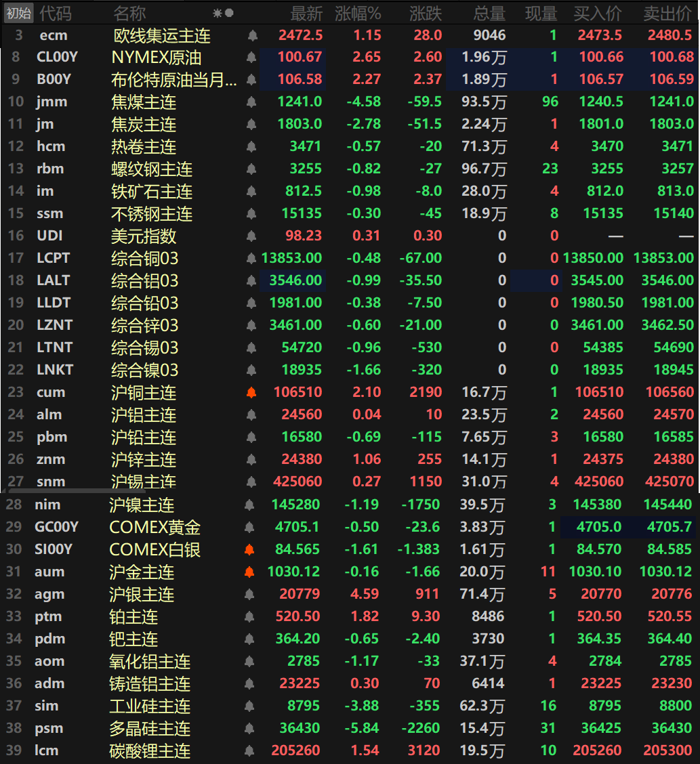
Task: Set alert bell on 焦煤主连 row
Action: click(251, 102)
